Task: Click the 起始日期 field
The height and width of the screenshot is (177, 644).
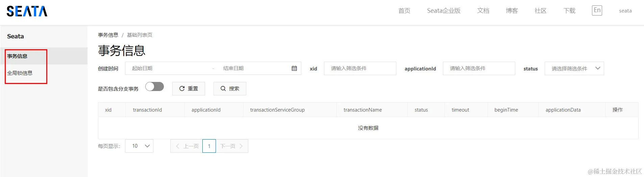Action: 169,68
